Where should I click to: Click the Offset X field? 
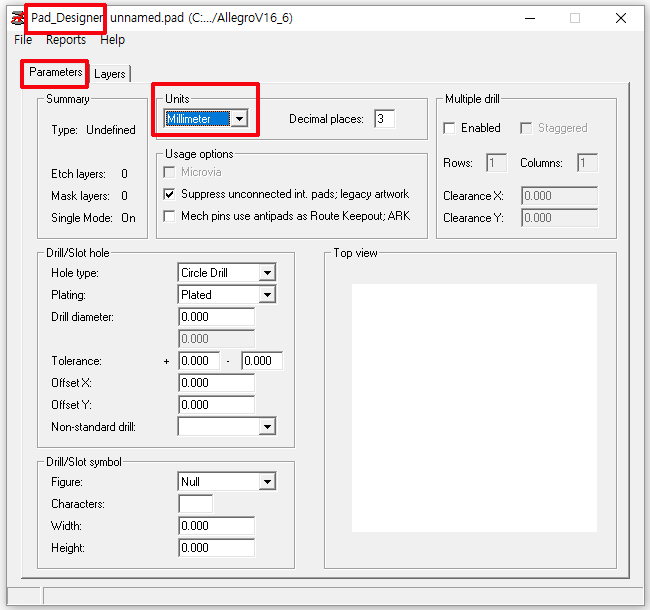(216, 382)
